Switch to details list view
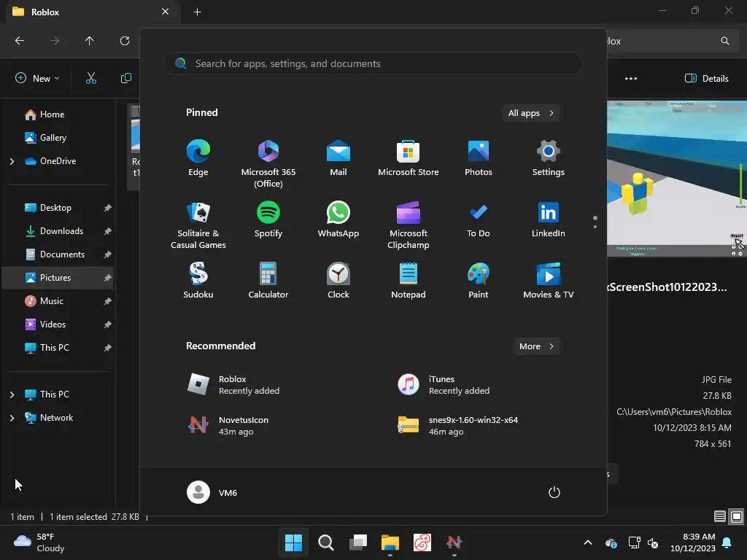Image resolution: width=747 pixels, height=560 pixels. click(720, 516)
